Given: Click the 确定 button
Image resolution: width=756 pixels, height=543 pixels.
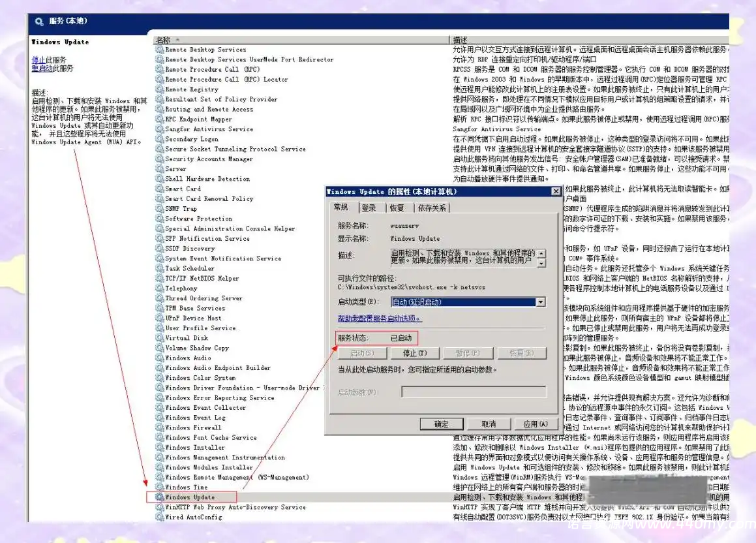Looking at the screenshot, I should (x=442, y=424).
